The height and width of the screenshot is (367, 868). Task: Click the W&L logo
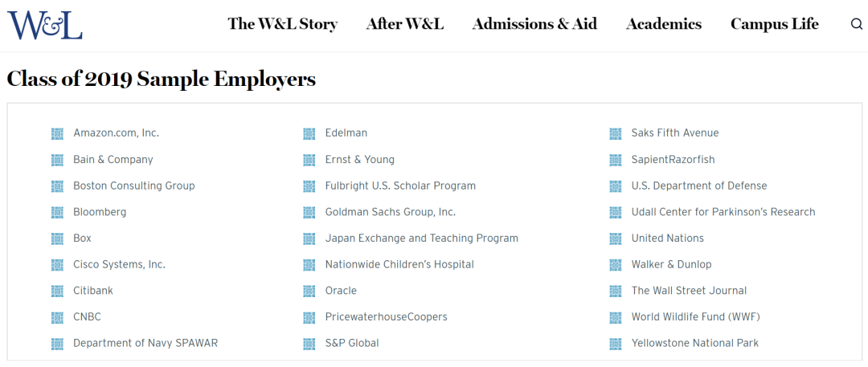click(45, 26)
